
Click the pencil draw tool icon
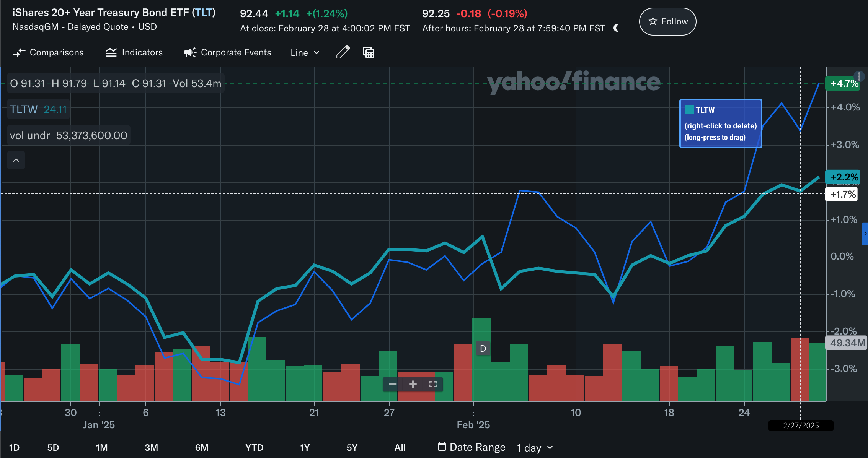343,52
